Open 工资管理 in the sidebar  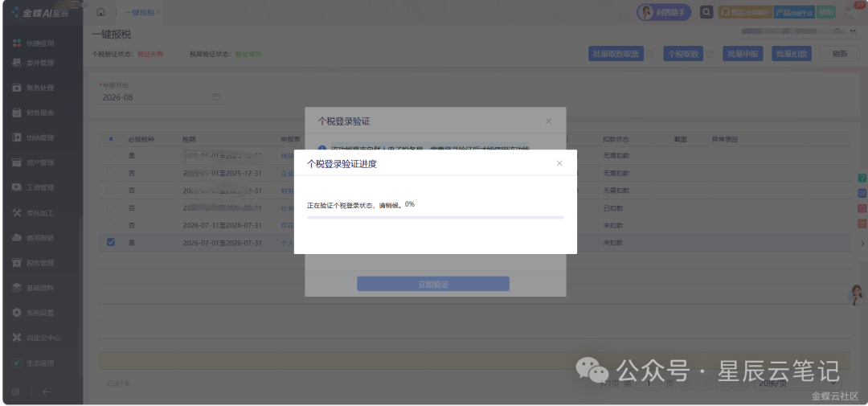point(33,188)
